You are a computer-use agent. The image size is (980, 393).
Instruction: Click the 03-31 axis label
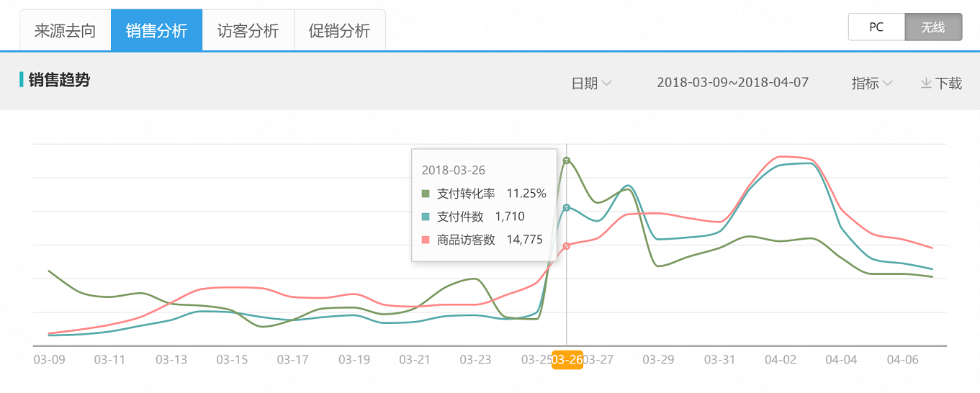click(x=719, y=360)
